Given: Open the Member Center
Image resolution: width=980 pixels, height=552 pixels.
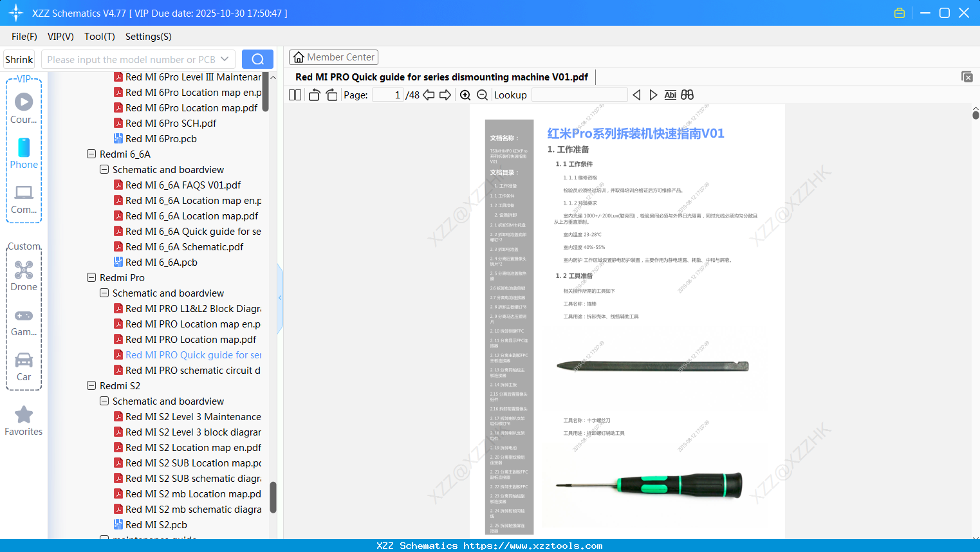Looking at the screenshot, I should click(333, 57).
